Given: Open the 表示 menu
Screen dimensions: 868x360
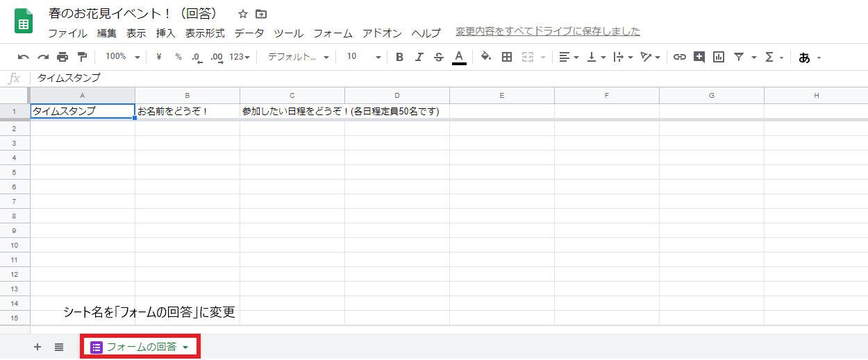Looking at the screenshot, I should (x=136, y=33).
